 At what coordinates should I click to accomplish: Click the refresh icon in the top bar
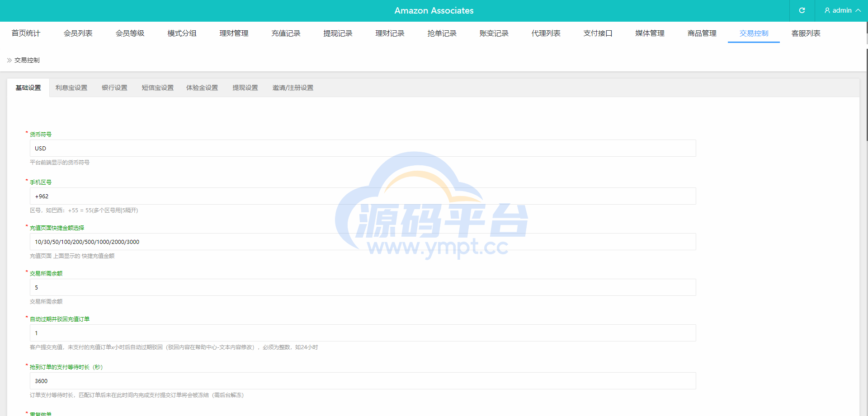click(x=802, y=10)
